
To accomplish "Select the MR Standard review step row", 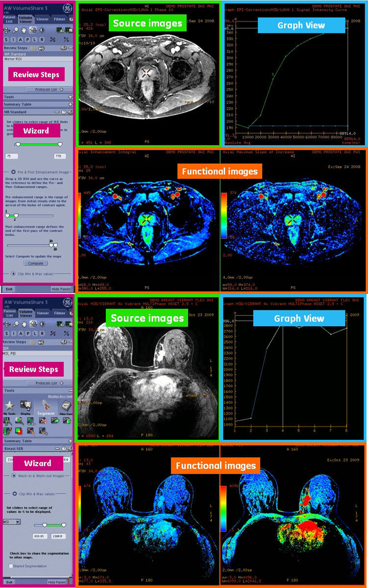I will (38, 54).
